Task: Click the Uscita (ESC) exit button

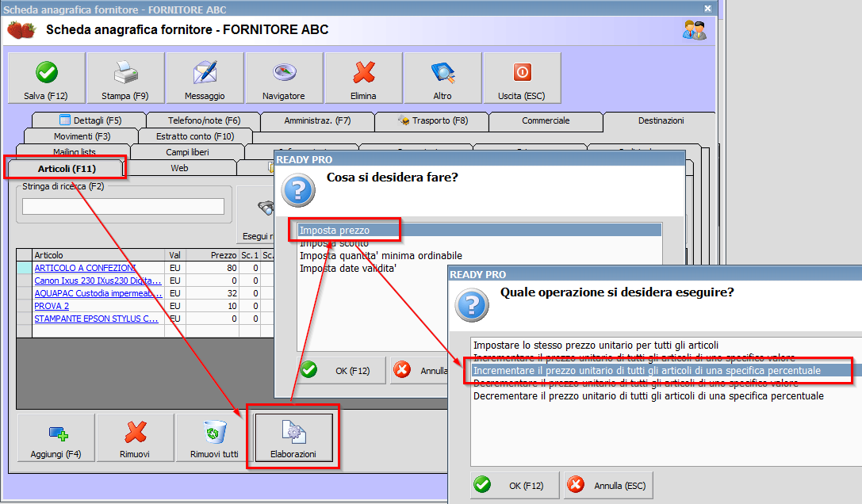Action: coord(522,78)
